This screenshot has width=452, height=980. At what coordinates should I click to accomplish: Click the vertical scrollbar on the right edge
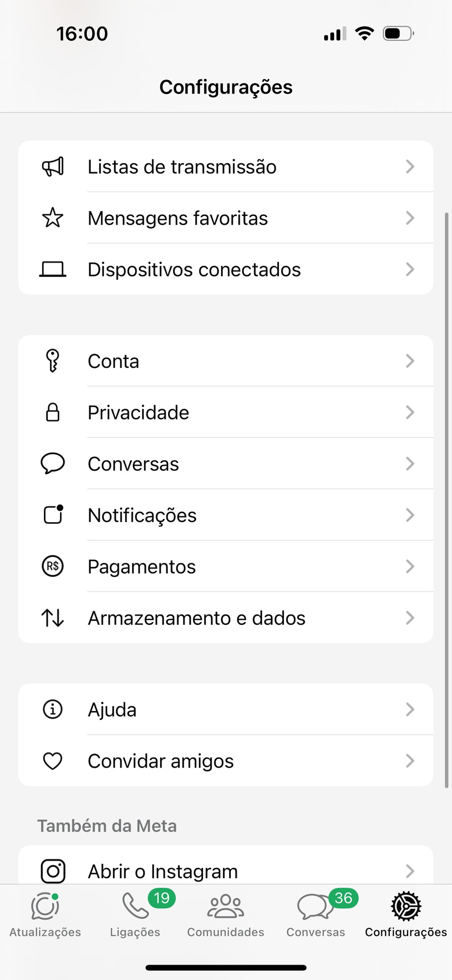[447, 497]
